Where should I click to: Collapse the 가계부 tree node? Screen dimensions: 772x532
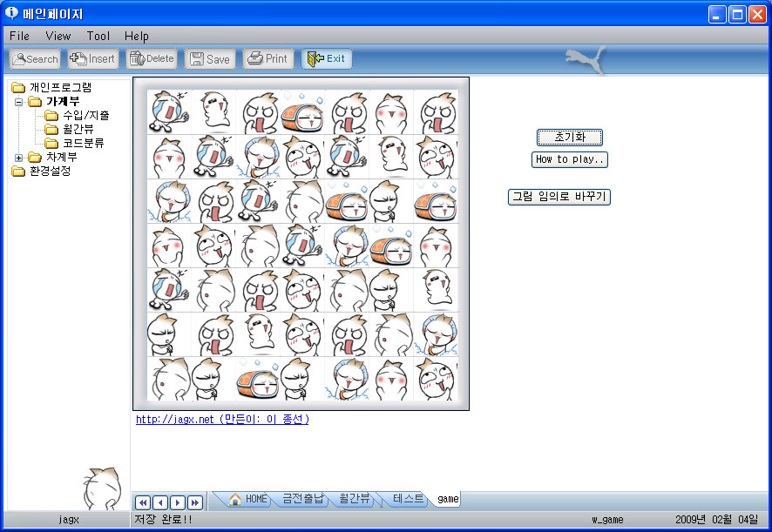click(18, 103)
